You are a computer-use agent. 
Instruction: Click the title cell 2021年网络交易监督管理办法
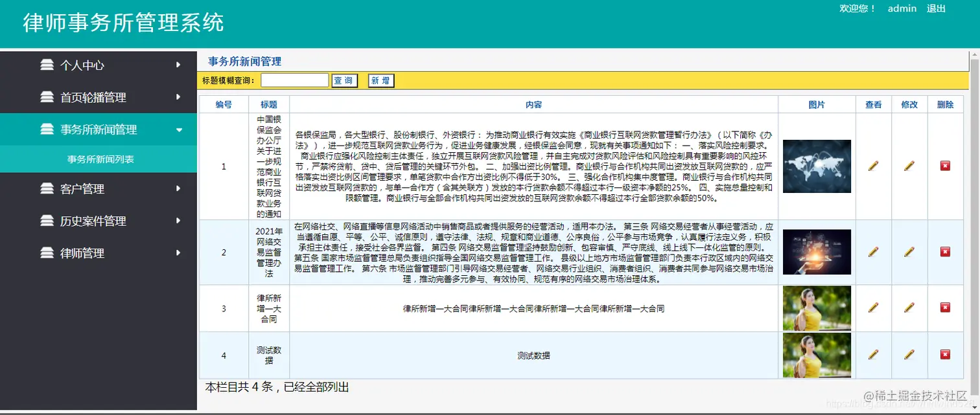(x=269, y=252)
